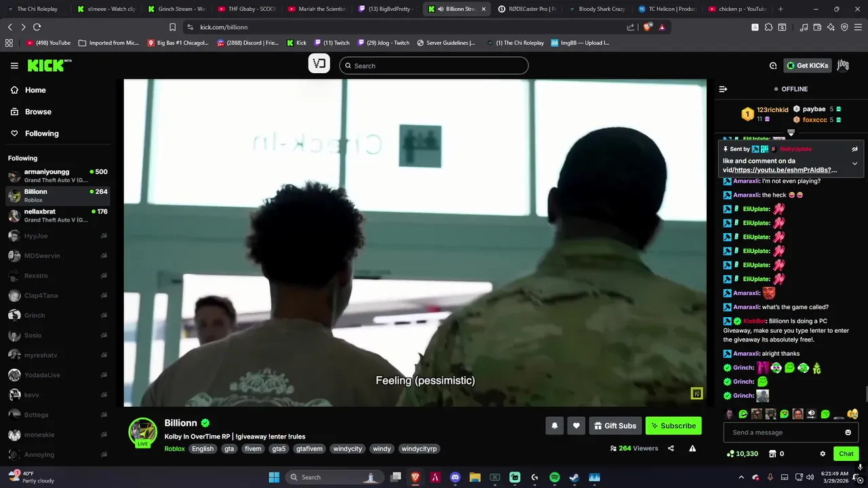The width and height of the screenshot is (868, 488).
Task: Expand the pinned message chevron
Action: click(x=854, y=163)
